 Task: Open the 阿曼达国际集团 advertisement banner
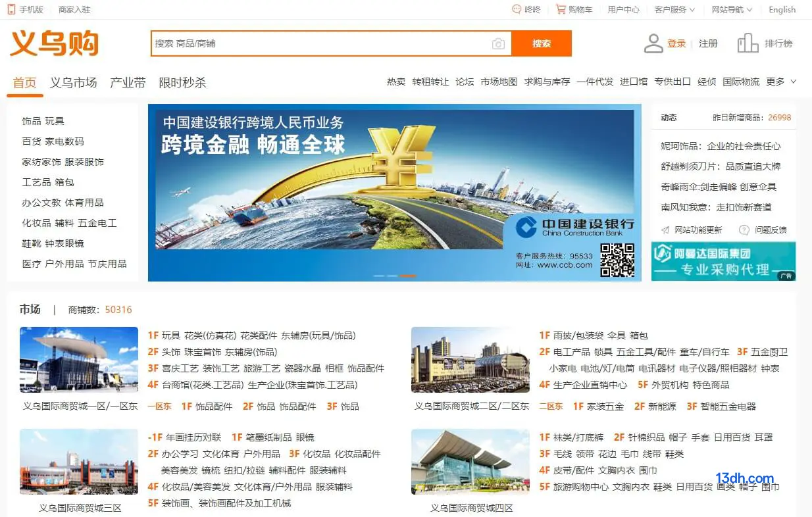coord(723,261)
